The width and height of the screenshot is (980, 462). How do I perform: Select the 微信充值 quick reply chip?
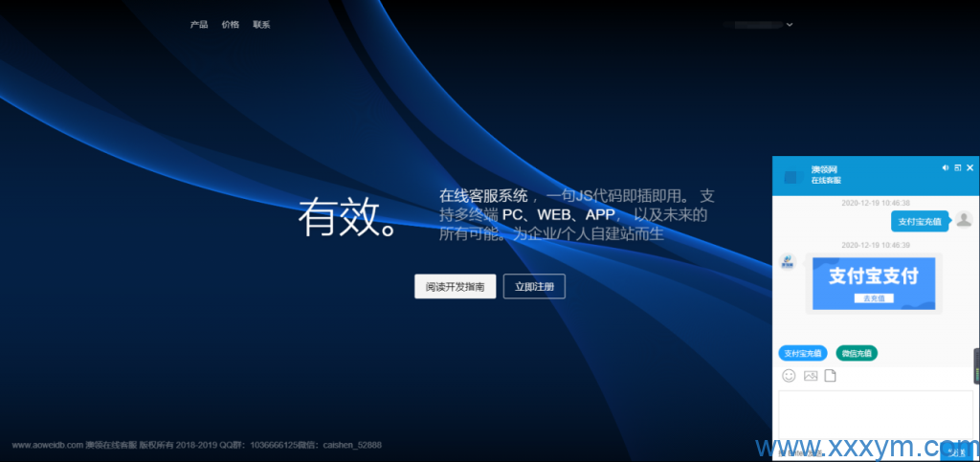click(x=857, y=353)
